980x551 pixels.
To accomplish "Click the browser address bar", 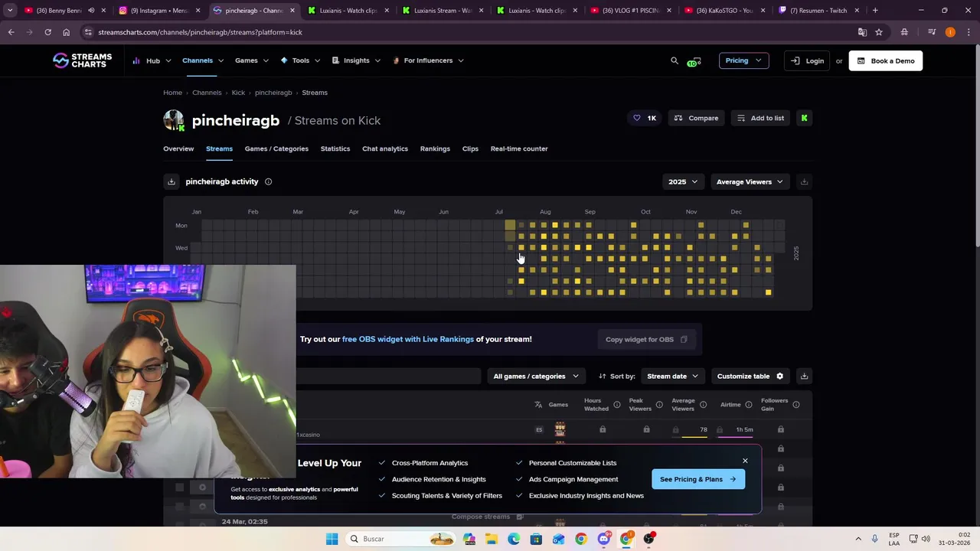I will click(467, 32).
